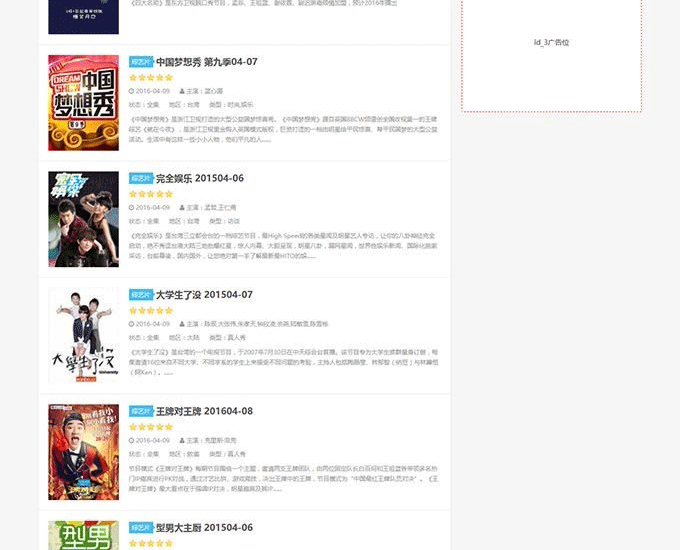Click the ld_3广告位 ad placeholder box
This screenshot has width=680, height=550.
tap(551, 56)
